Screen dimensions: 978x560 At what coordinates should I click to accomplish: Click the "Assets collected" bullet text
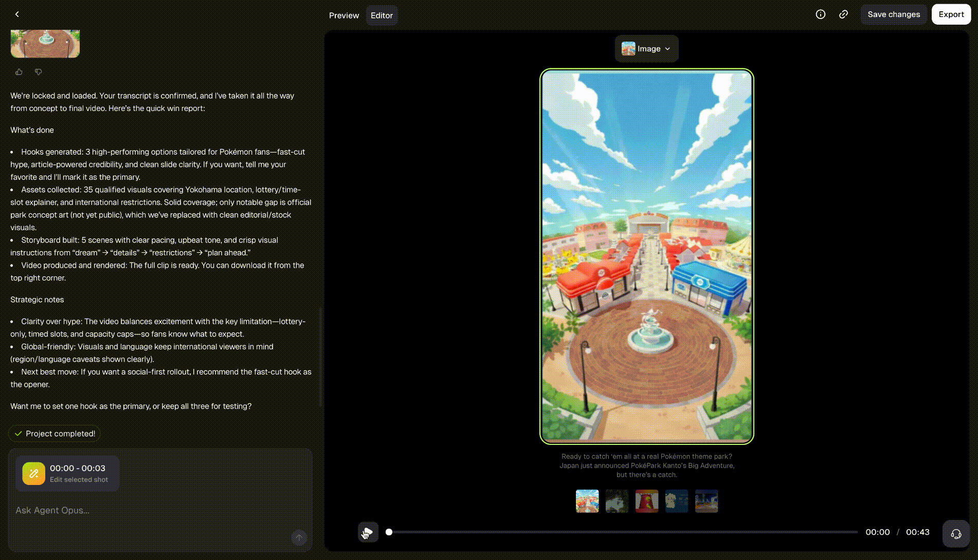tap(161, 209)
